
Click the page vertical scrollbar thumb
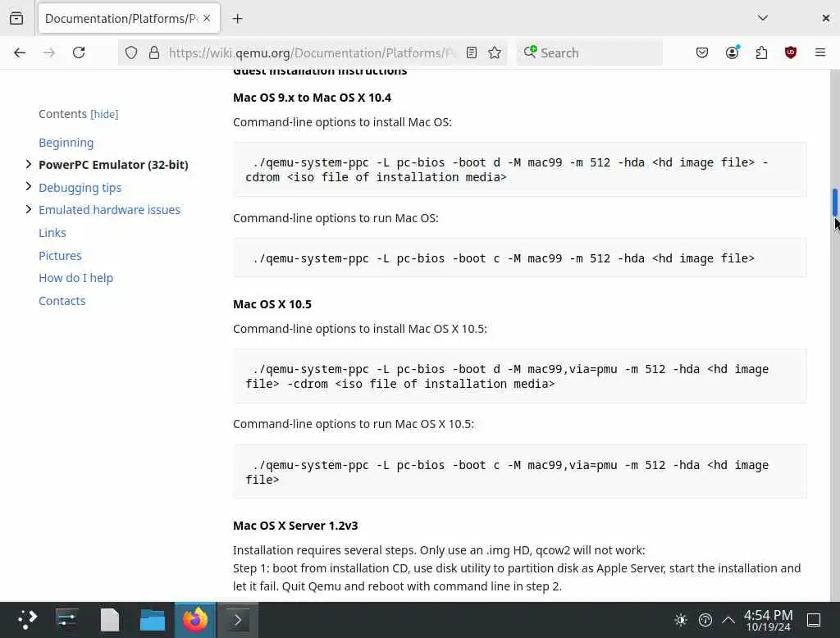[834, 203]
